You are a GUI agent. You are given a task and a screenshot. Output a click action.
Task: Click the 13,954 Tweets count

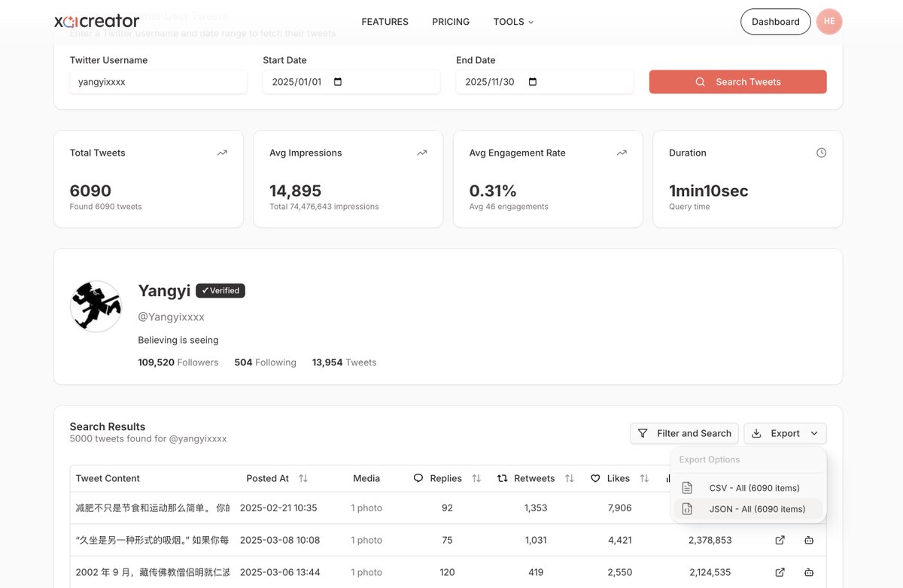(x=345, y=362)
